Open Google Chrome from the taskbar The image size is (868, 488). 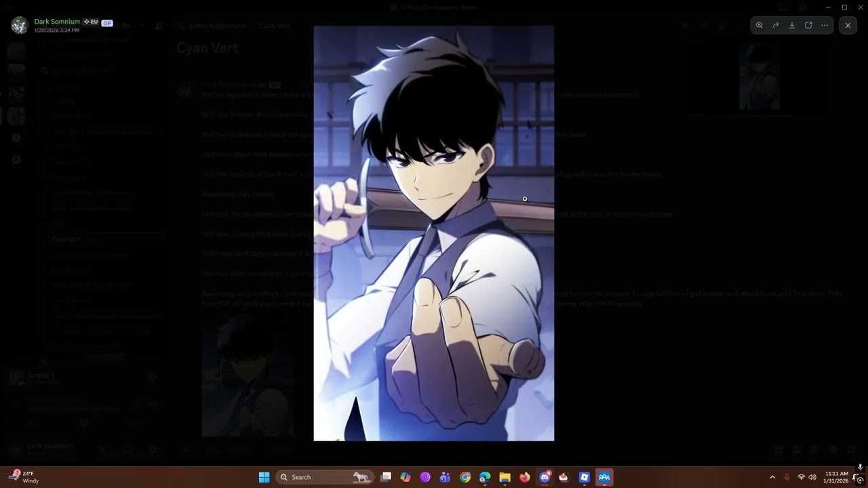(465, 477)
